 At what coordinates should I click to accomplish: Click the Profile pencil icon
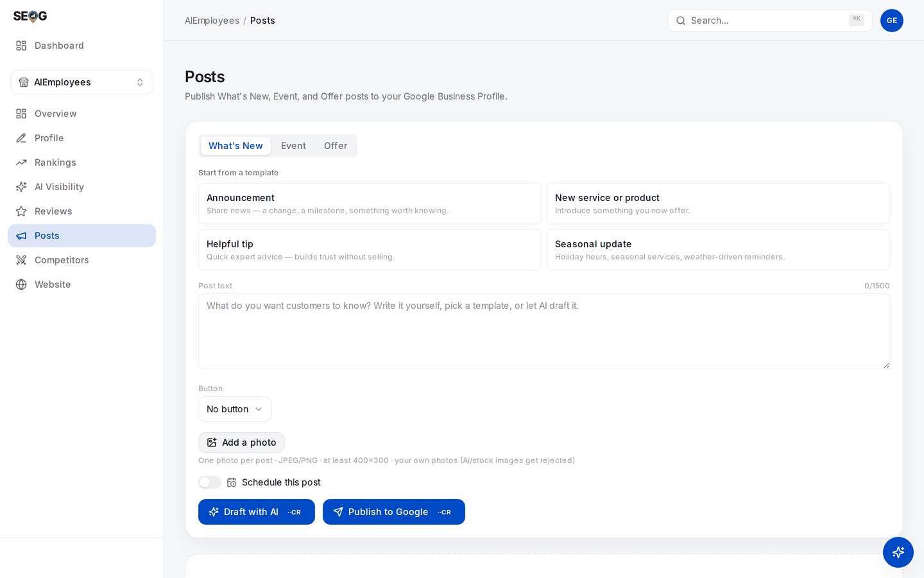pyautogui.click(x=21, y=138)
